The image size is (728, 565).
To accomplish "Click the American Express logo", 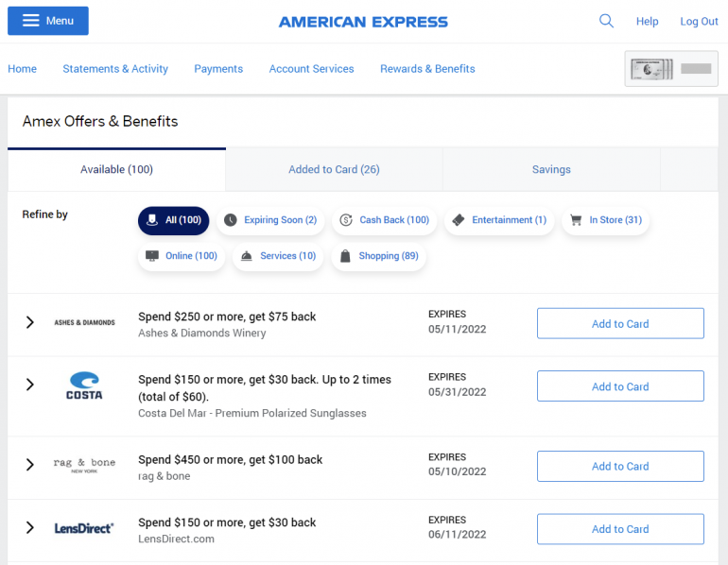I will 363,22.
